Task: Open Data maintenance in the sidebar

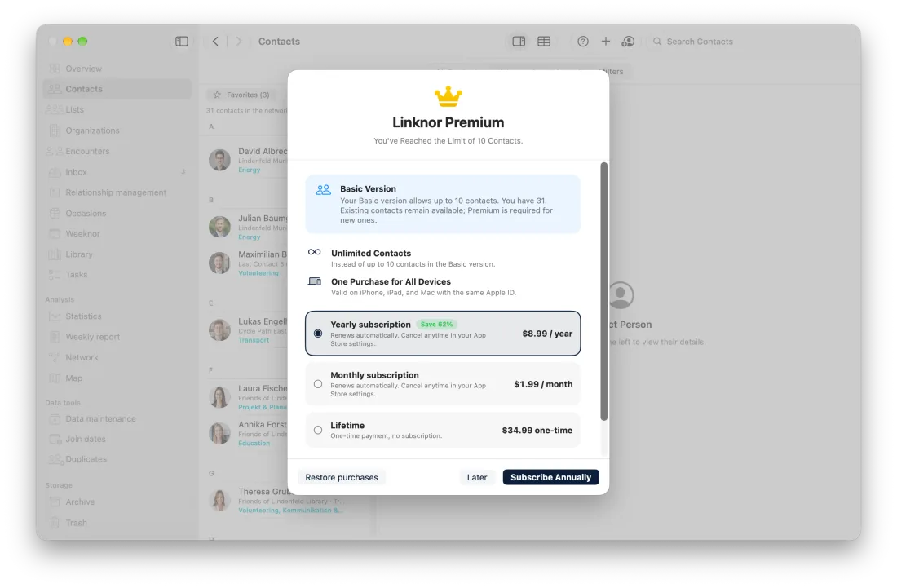Action: pos(117,418)
